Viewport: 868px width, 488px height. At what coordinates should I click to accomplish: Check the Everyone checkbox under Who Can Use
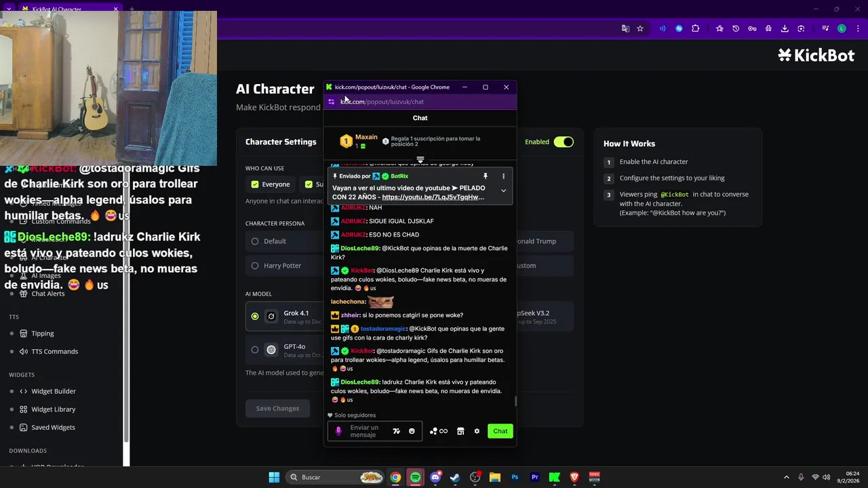pyautogui.click(x=255, y=184)
